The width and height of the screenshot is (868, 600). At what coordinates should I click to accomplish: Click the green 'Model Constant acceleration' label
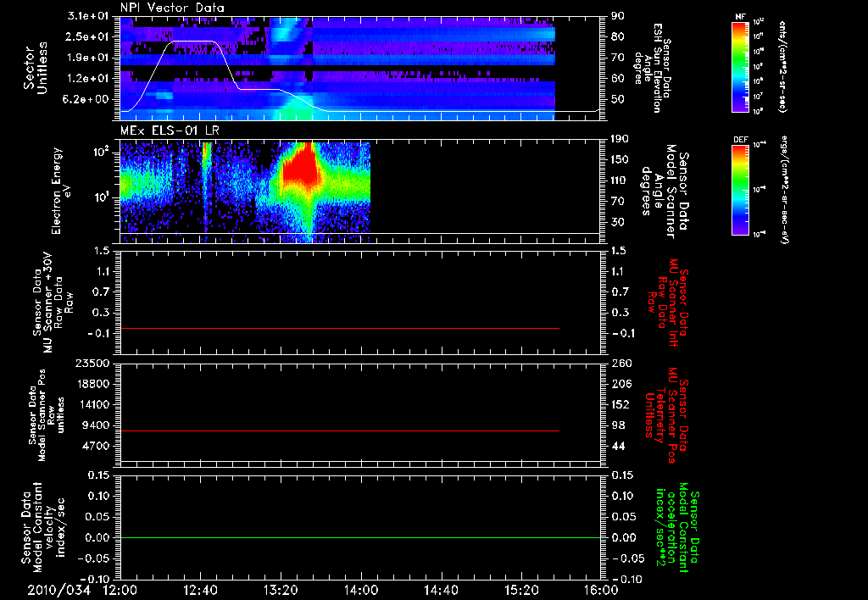pos(677,529)
